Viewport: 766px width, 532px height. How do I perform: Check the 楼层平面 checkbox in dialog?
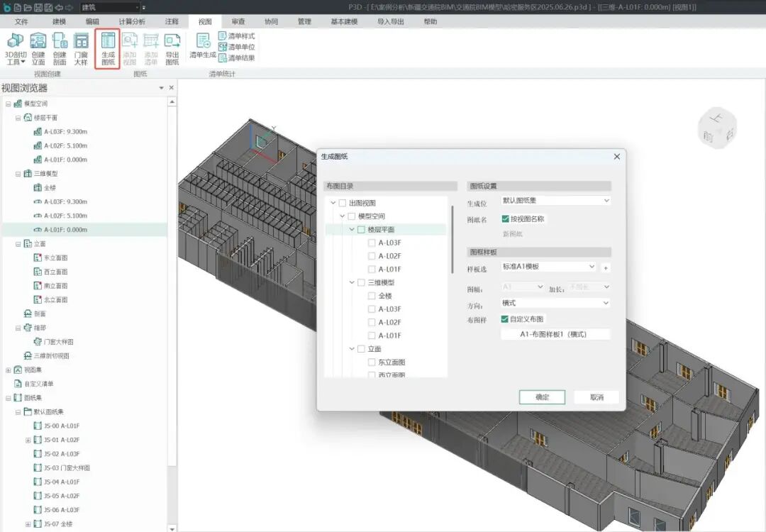(362, 229)
